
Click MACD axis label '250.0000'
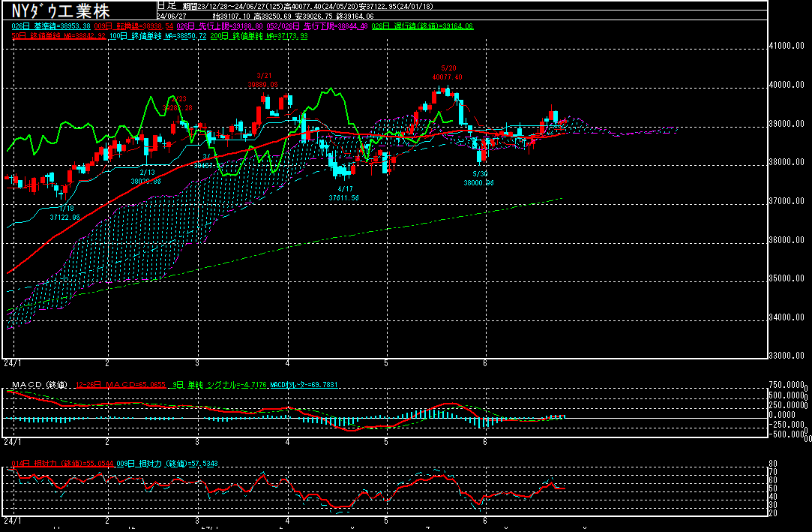(x=787, y=405)
